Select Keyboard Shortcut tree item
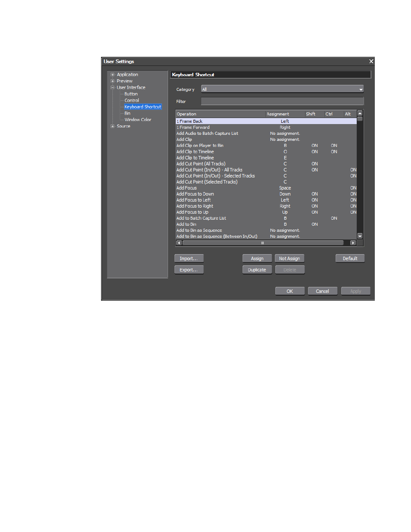The width and height of the screenshot is (411, 532). coord(143,107)
